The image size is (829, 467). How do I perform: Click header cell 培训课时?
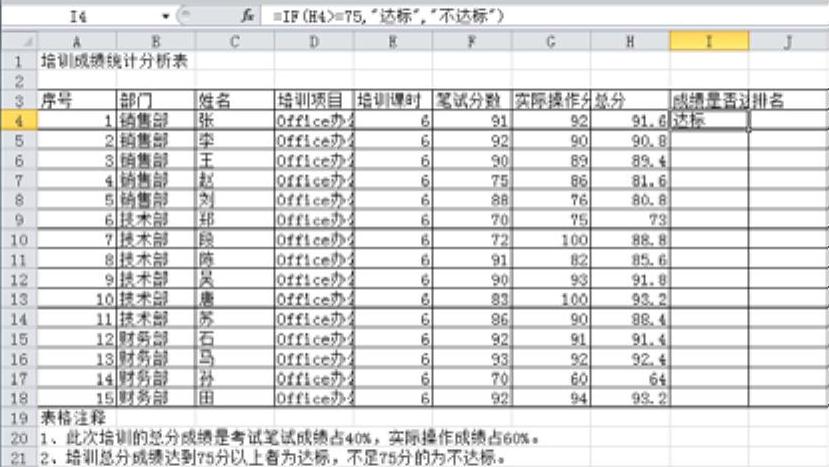point(393,100)
